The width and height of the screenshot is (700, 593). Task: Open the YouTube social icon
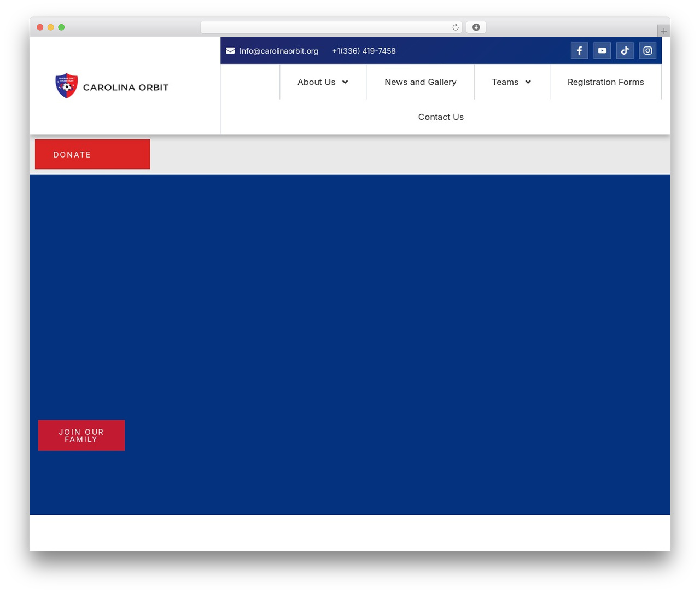pos(602,50)
